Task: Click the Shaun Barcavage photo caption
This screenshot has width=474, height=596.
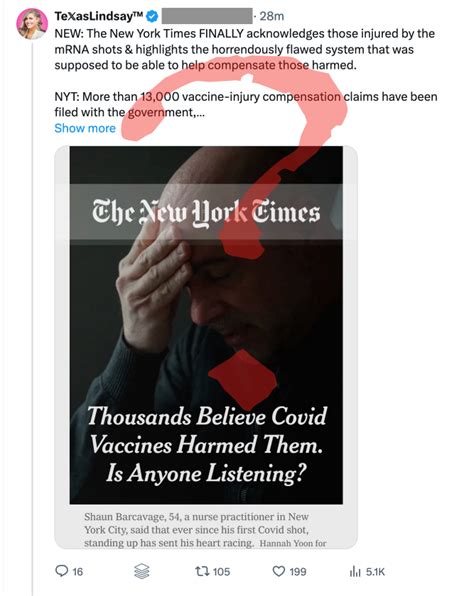Action: pyautogui.click(x=205, y=530)
